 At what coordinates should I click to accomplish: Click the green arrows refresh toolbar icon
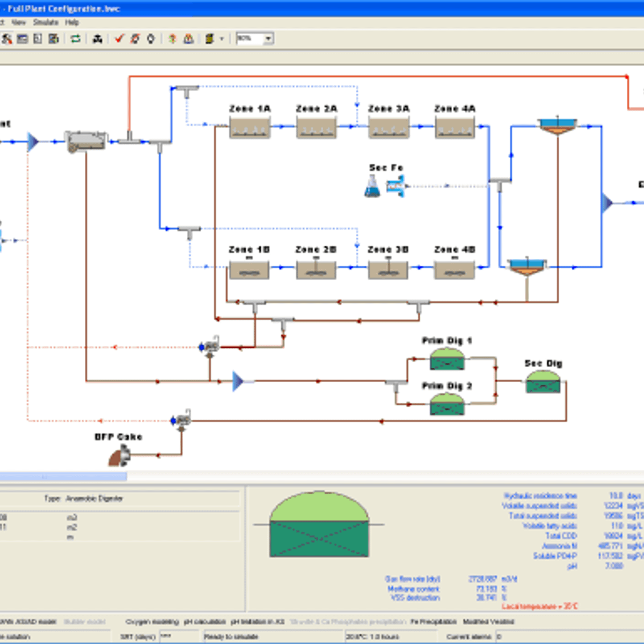[x=76, y=39]
